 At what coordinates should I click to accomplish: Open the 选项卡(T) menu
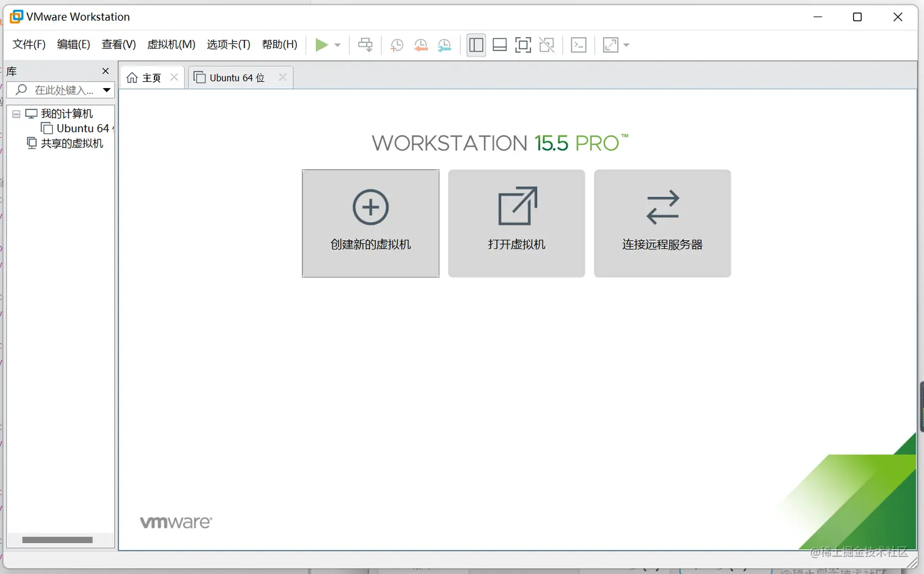tap(229, 44)
